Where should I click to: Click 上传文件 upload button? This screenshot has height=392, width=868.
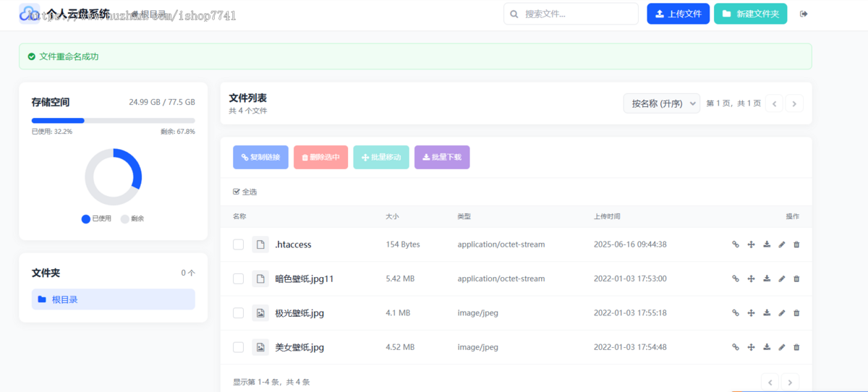pyautogui.click(x=678, y=14)
